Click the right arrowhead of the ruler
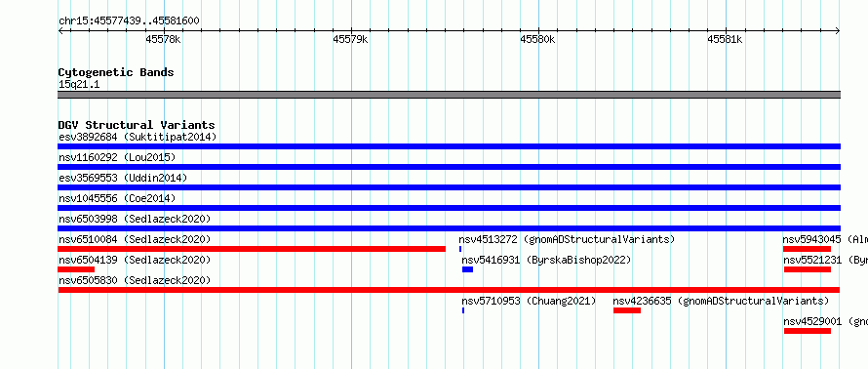Screen dimensions: 868x369 point(838,31)
